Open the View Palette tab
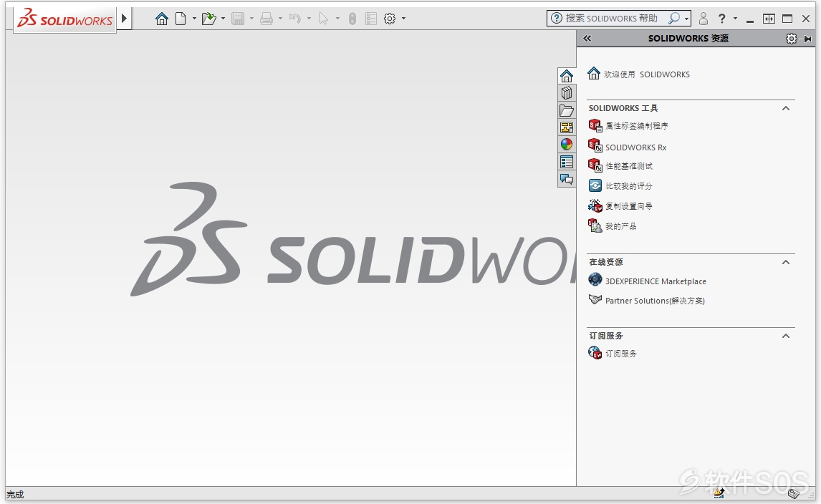Image resolution: width=821 pixels, height=504 pixels. click(x=567, y=127)
